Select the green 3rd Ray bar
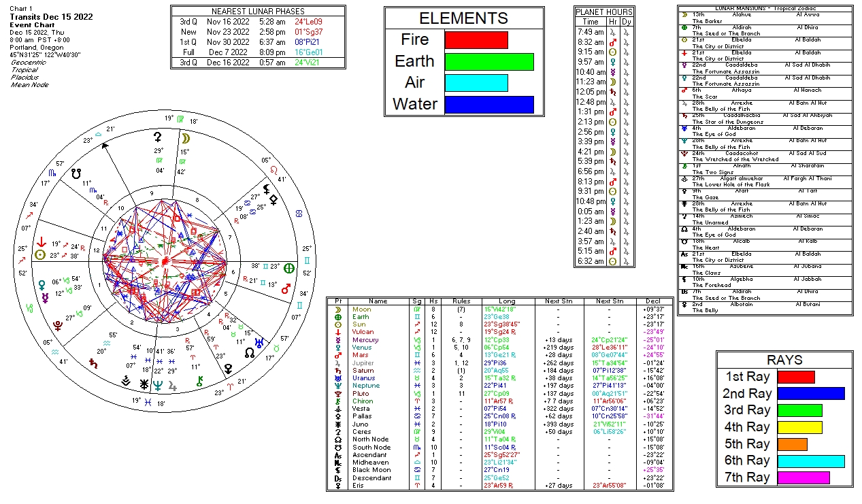The height and width of the screenshot is (504, 862). point(800,410)
